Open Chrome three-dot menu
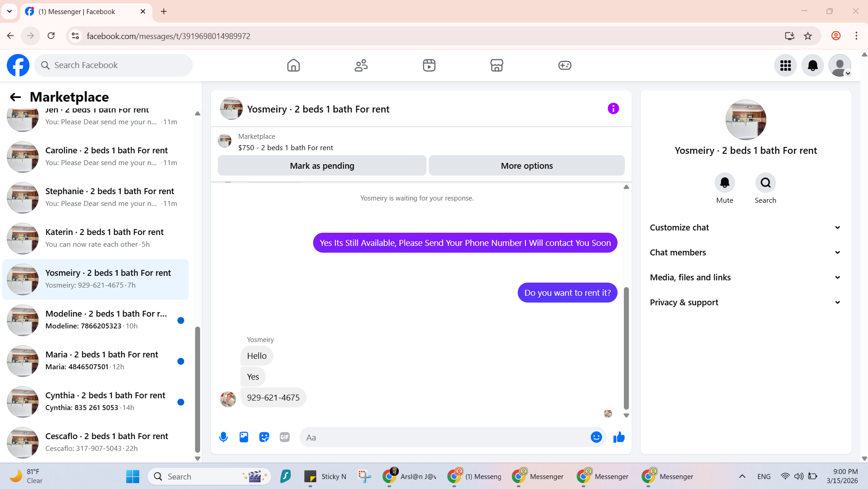This screenshot has width=868, height=489. click(856, 36)
